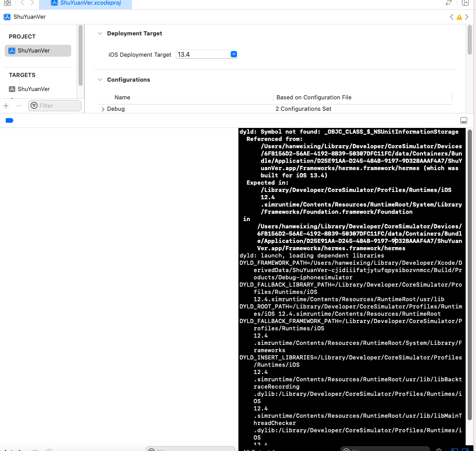
Task: Open iOS Deployment Target dropdown arrow
Action: click(233, 55)
